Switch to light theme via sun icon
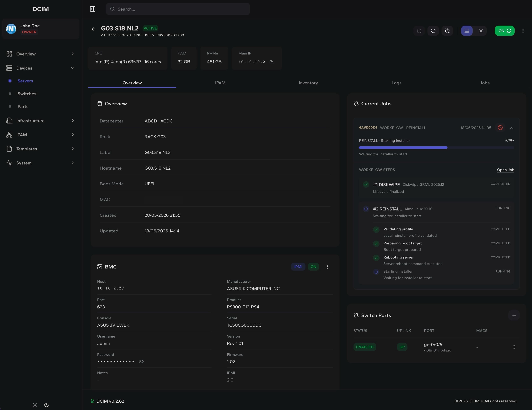The height and width of the screenshot is (410, 532). (35, 405)
